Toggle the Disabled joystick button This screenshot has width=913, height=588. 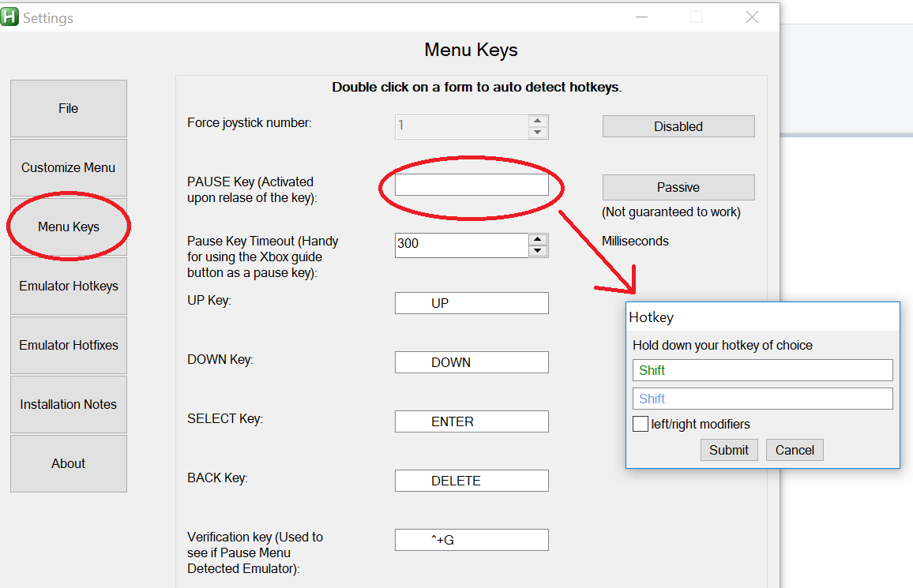(678, 126)
